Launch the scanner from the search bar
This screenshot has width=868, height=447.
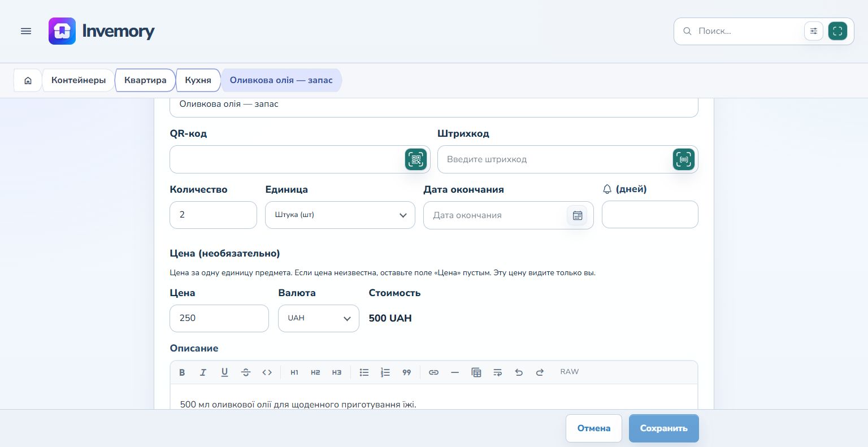pos(837,31)
